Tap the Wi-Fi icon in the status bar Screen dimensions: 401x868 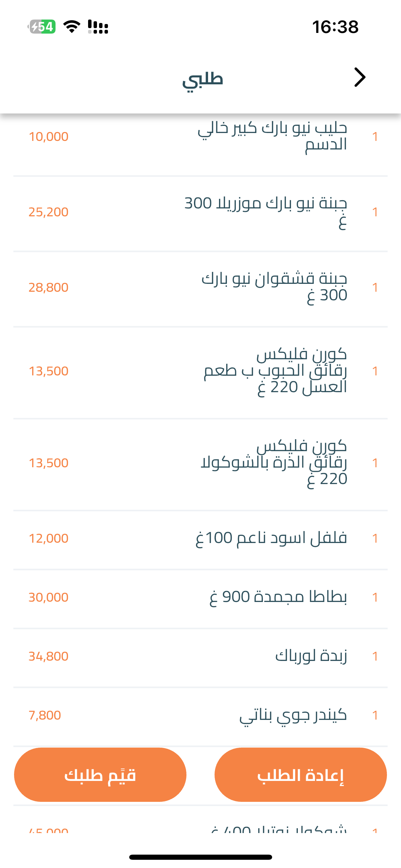click(72, 27)
